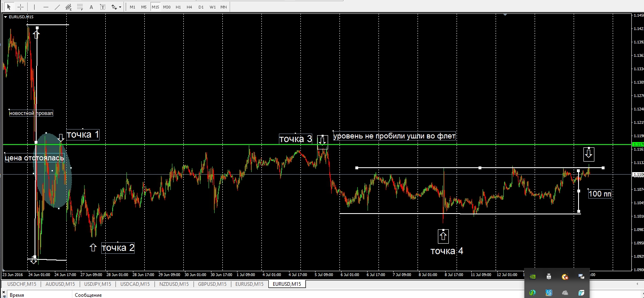Viewport: 644px width, 298px height.
Task: Open the USDCHF,M15 chart tab
Action: tap(22, 284)
